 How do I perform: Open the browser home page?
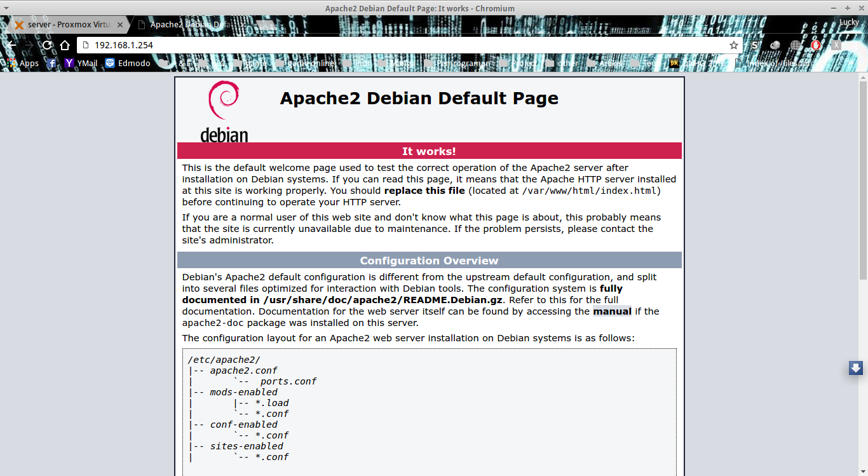tap(64, 45)
